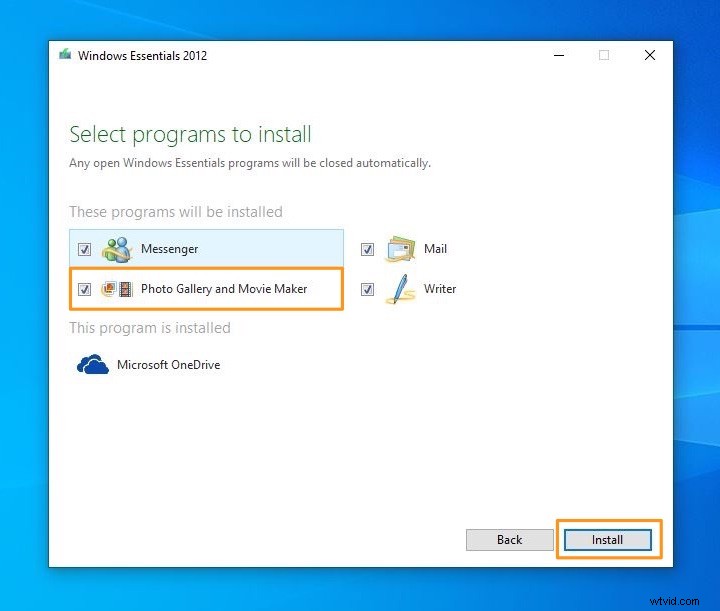This screenshot has height=611, width=720.
Task: Click the Photo Gallery icon
Action: [108, 289]
